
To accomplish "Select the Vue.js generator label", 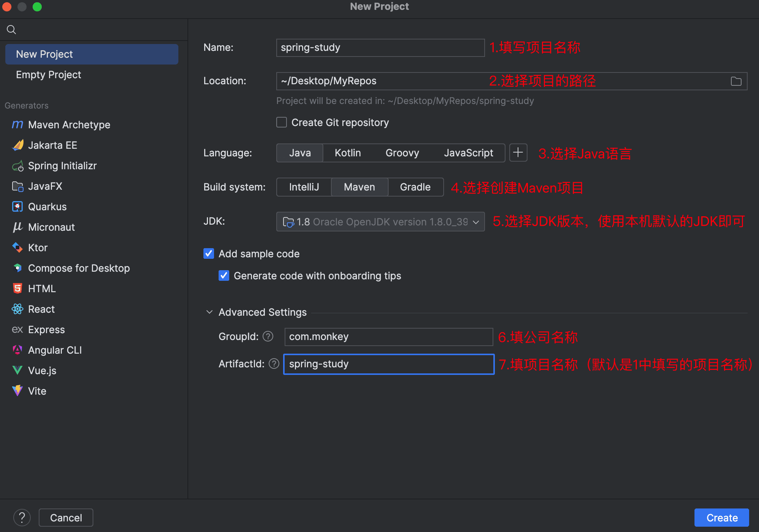I will 42,371.
